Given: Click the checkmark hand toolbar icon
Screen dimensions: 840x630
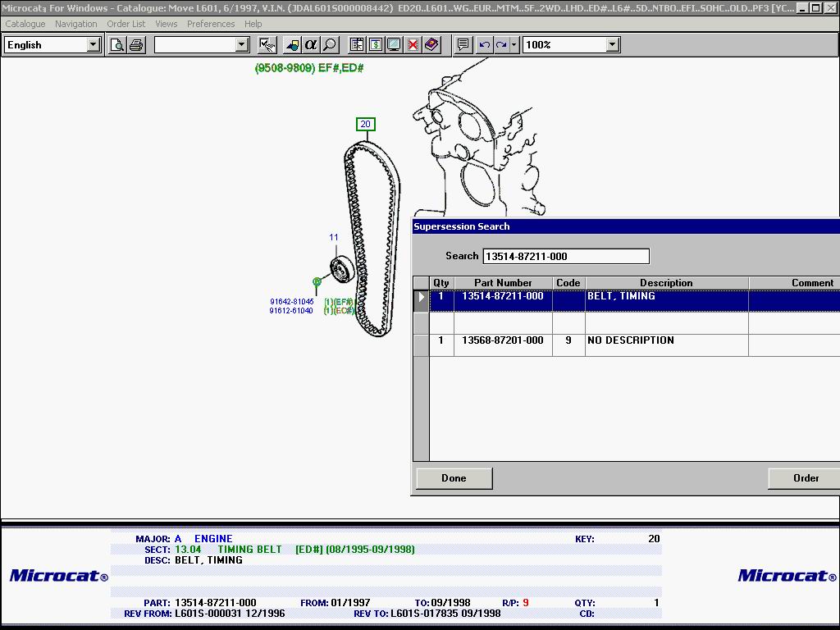Looking at the screenshot, I should pos(267,44).
